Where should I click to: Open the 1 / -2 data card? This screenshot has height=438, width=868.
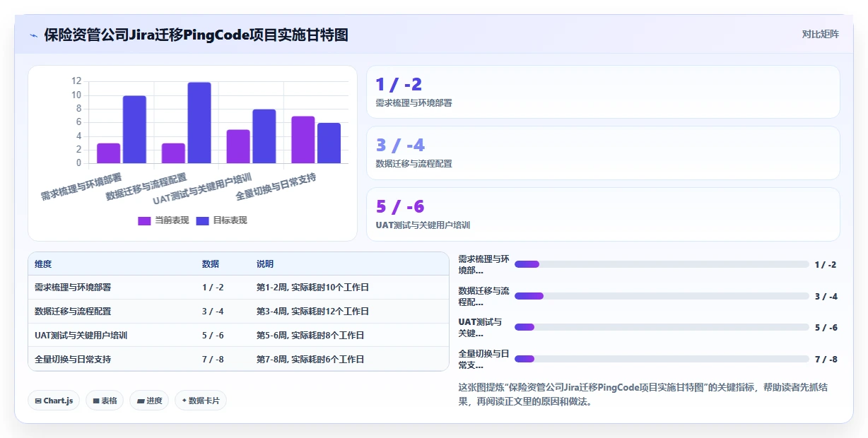point(603,92)
